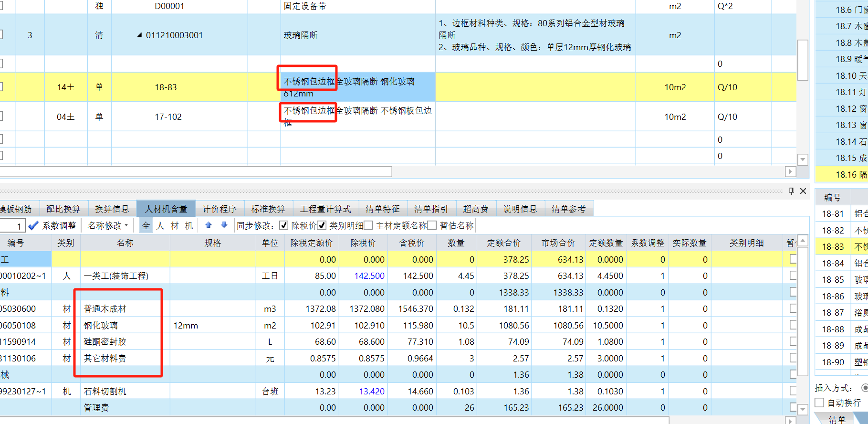The height and width of the screenshot is (424, 868).
Task: Close the bottom detail panel
Action: pos(803,191)
